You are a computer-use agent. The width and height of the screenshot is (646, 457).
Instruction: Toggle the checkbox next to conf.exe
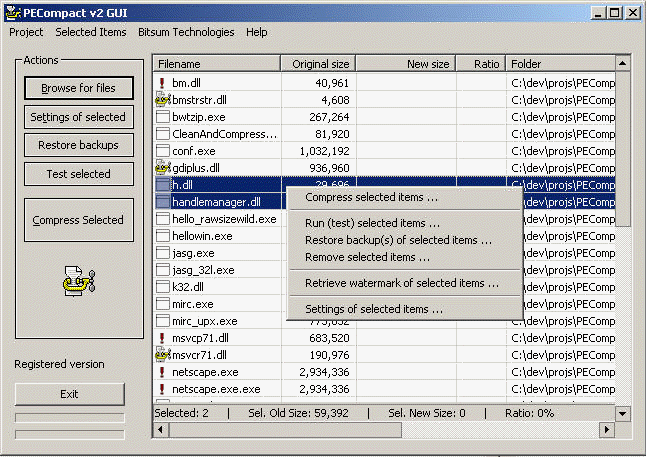(163, 151)
